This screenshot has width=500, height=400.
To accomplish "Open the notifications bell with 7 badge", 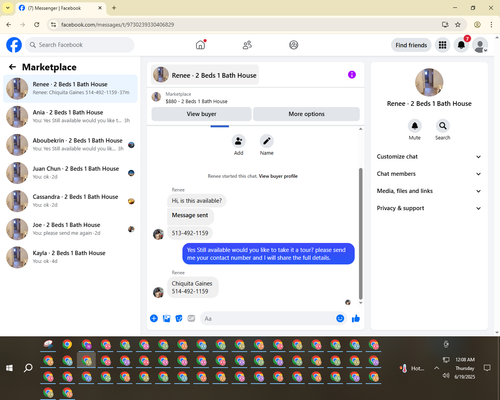I will click(461, 45).
